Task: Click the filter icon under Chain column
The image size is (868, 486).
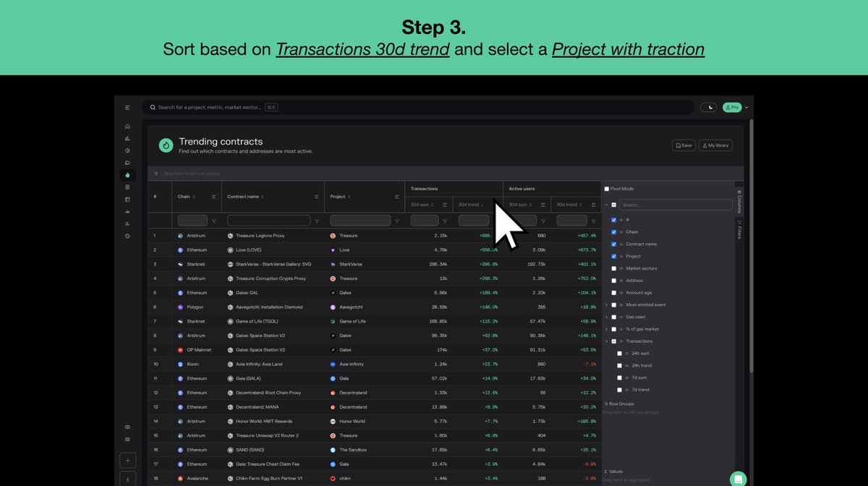Action: [213, 221]
